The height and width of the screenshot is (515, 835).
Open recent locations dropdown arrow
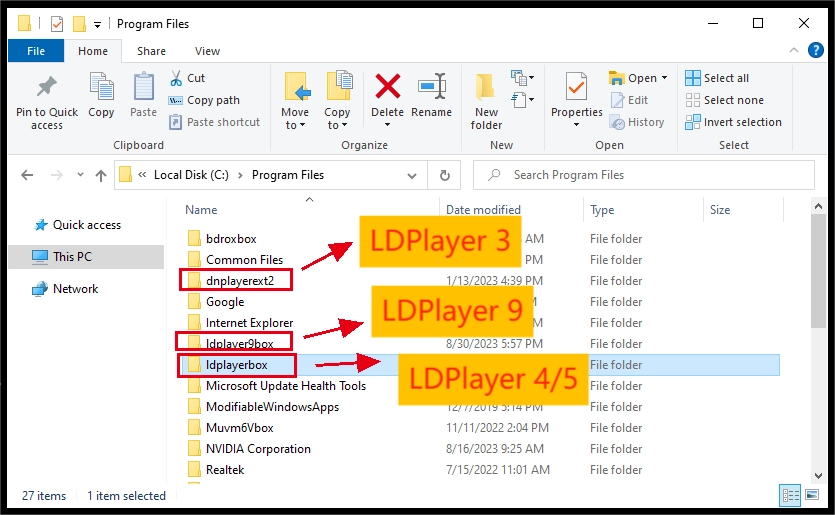coord(80,174)
